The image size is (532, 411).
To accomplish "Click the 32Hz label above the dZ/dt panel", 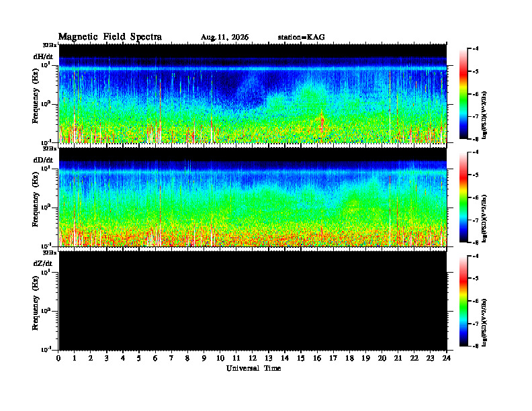I will pyautogui.click(x=50, y=253).
